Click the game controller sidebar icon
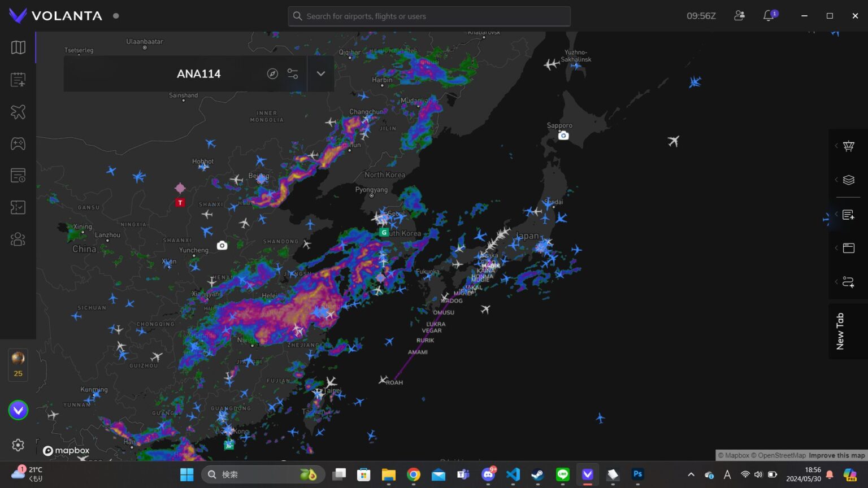868x488 pixels. pos(18,143)
